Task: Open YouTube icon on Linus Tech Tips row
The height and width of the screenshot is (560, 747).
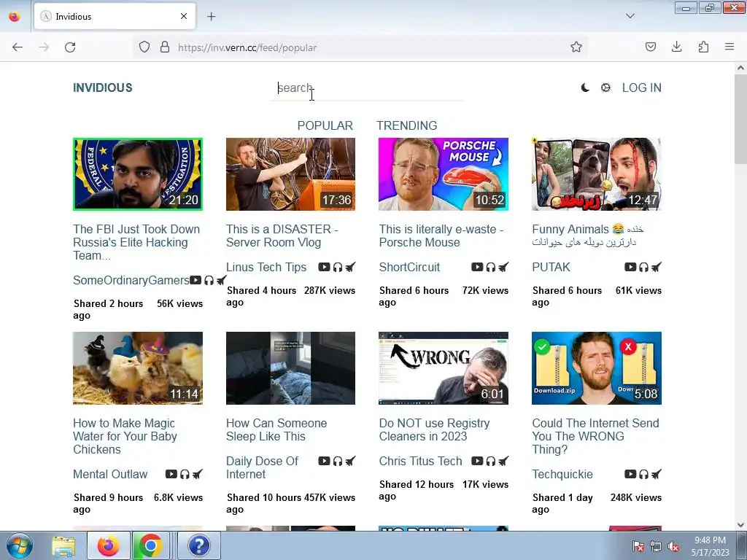Action: click(x=324, y=267)
